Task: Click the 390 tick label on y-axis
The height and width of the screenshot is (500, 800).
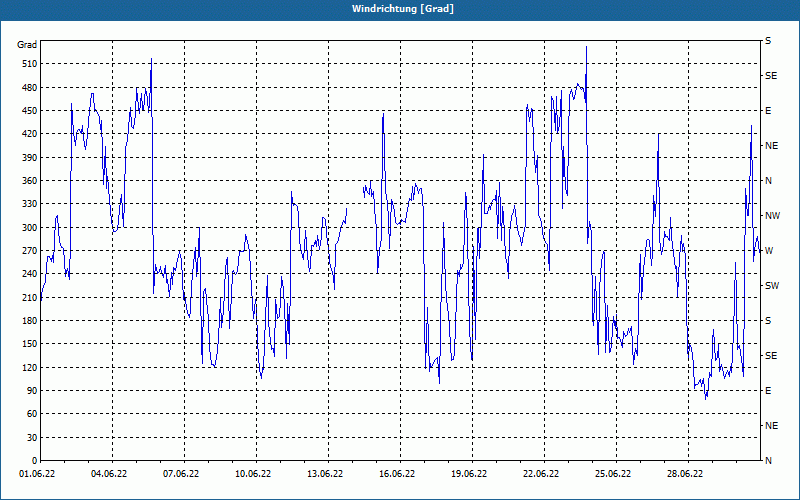Action: pos(30,158)
